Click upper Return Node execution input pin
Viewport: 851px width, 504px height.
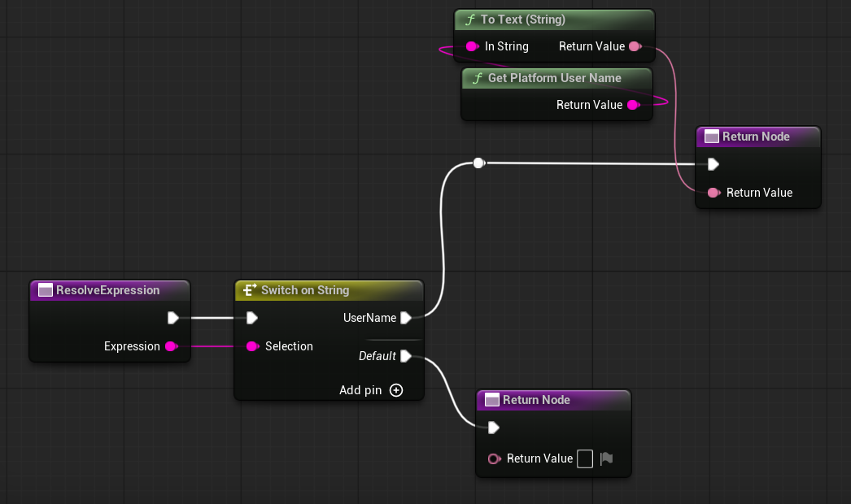click(714, 164)
